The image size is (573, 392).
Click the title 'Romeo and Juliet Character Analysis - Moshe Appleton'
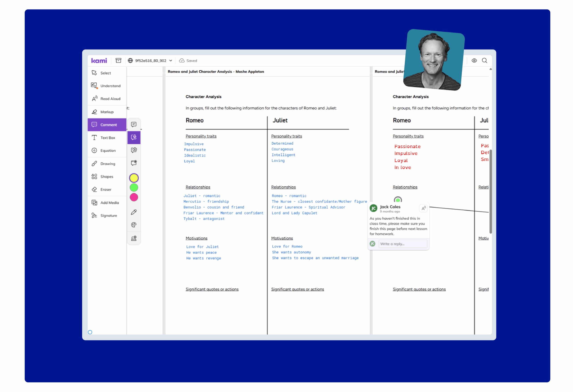[216, 71]
